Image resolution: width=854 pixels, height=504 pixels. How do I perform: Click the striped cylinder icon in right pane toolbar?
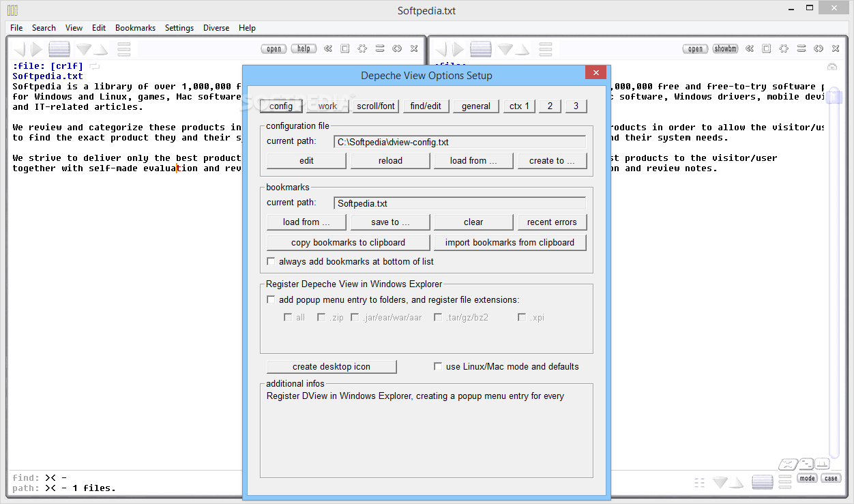tap(481, 49)
